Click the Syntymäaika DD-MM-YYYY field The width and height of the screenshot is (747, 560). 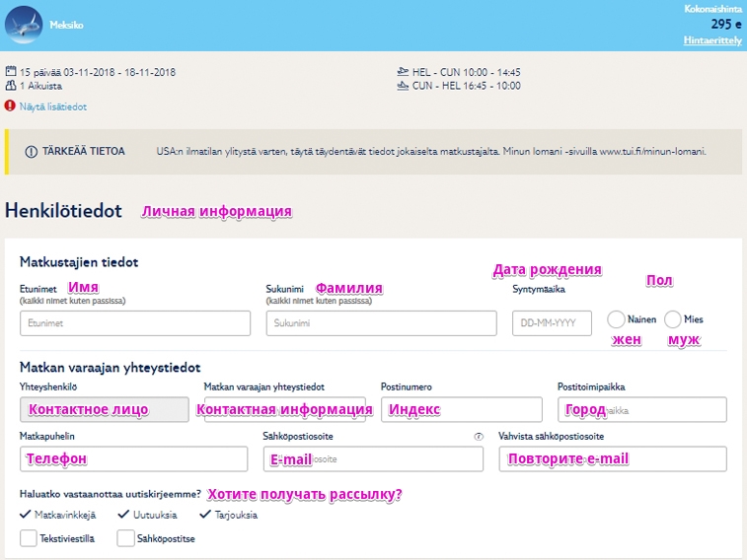(553, 323)
